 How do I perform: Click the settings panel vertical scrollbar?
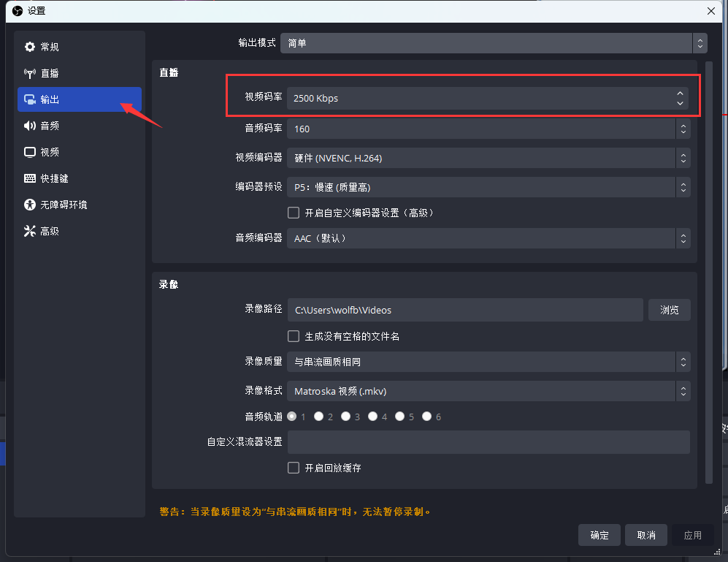pos(708,273)
